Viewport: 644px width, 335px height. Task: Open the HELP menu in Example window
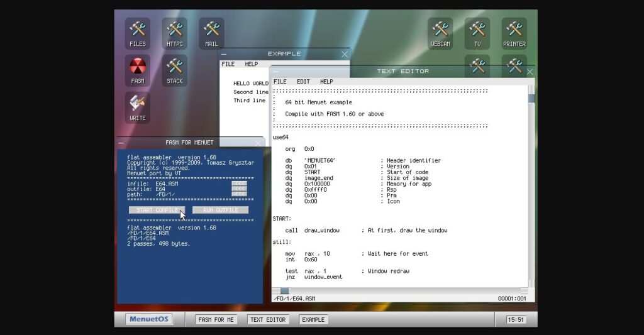tap(251, 64)
